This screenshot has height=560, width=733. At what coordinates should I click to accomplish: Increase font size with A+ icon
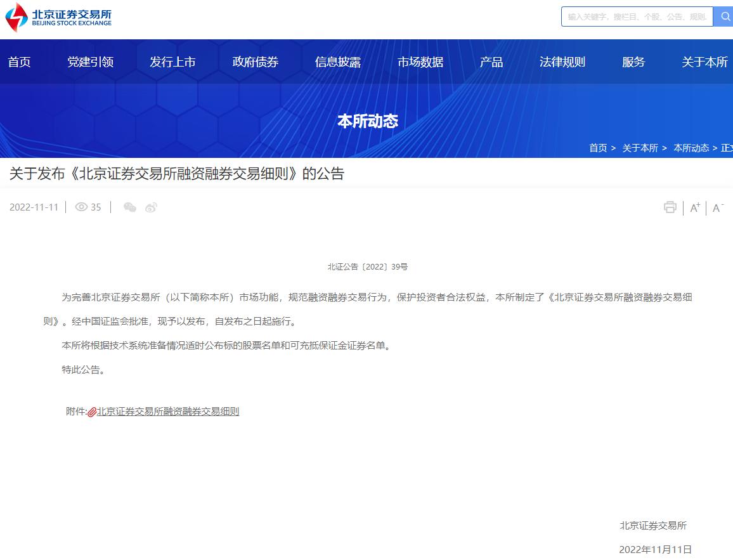point(695,207)
